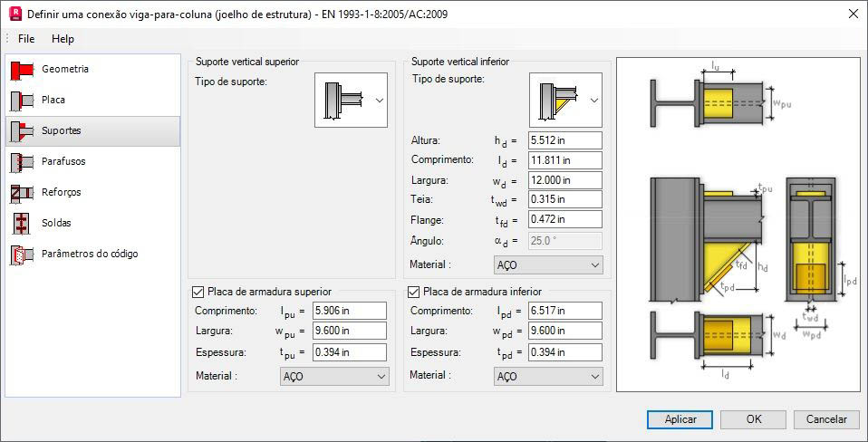Click the Suportes sidebar icon
868x442 pixels.
point(22,131)
